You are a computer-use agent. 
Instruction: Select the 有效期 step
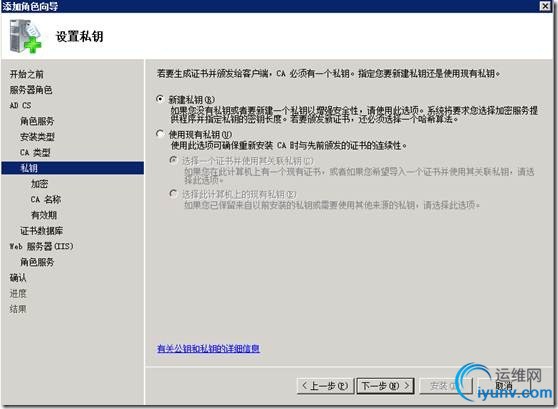point(43,215)
